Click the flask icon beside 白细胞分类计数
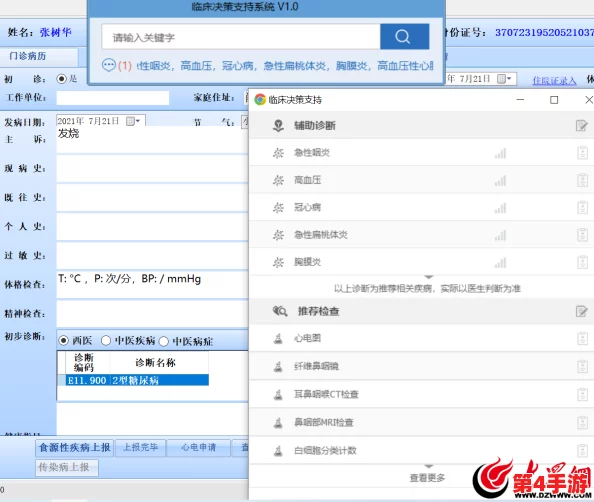594x502 pixels. tap(278, 451)
